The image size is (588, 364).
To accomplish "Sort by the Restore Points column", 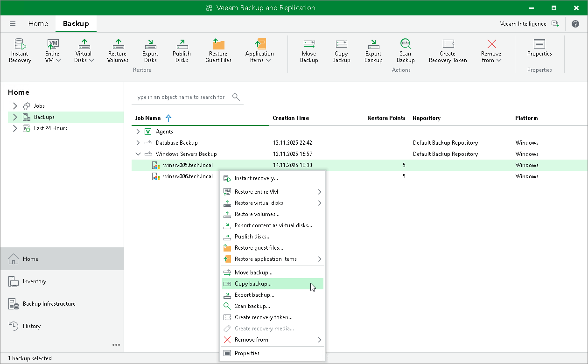I will (x=386, y=118).
